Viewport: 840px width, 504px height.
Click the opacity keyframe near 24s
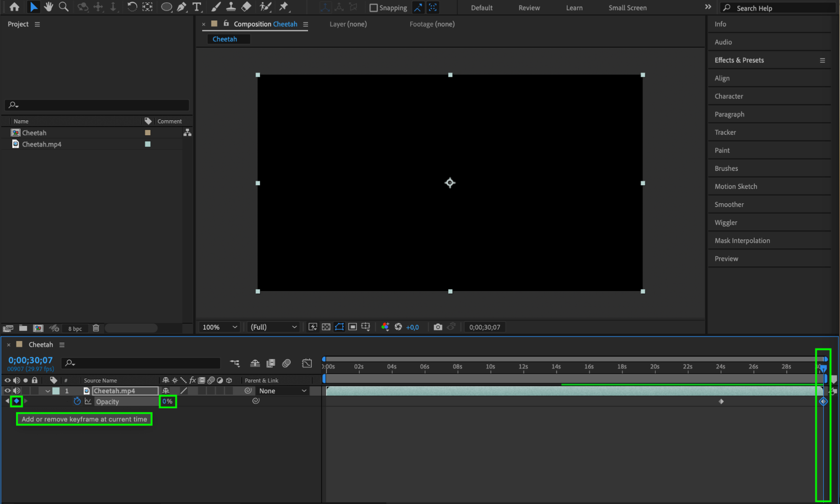[721, 402]
